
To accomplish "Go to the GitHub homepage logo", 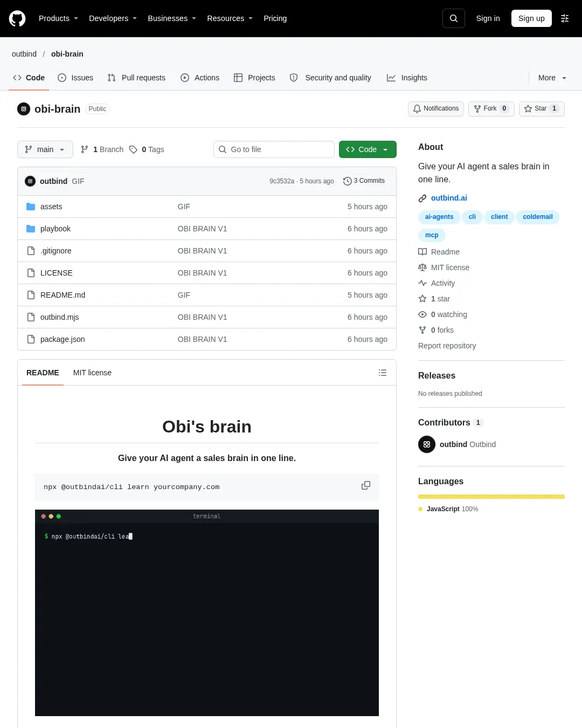I will [x=17, y=18].
